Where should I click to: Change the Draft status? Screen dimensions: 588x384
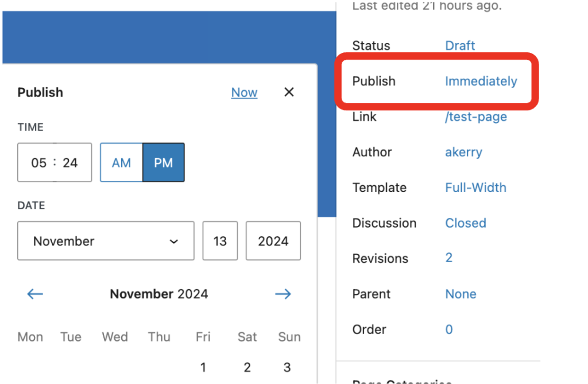[460, 45]
